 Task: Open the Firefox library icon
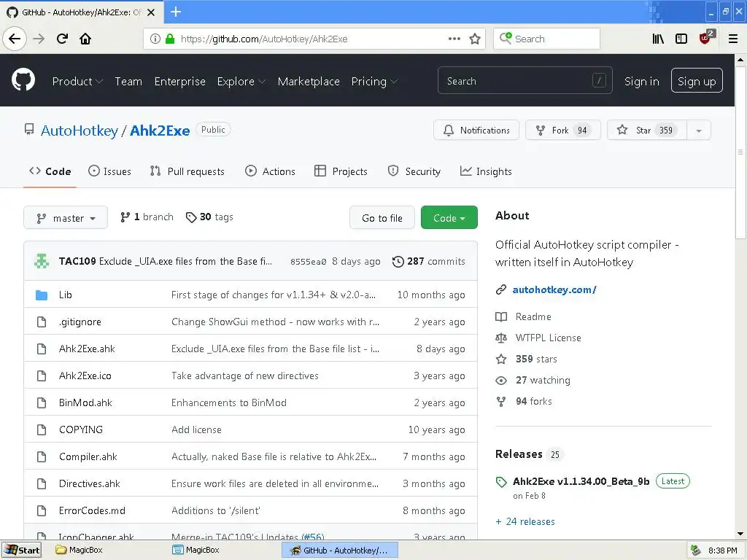pyautogui.click(x=658, y=39)
